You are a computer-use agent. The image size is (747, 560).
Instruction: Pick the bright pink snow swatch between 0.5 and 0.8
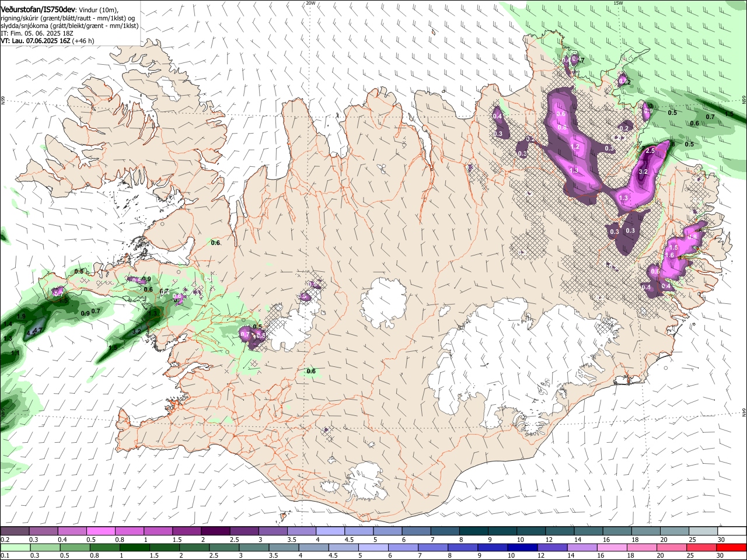click(x=102, y=531)
